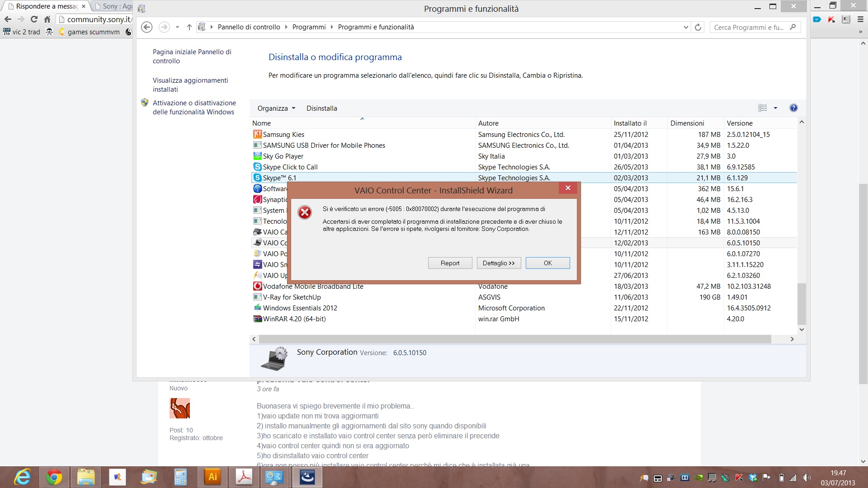
Task: Sort the list by Installato il column
Action: [x=630, y=123]
